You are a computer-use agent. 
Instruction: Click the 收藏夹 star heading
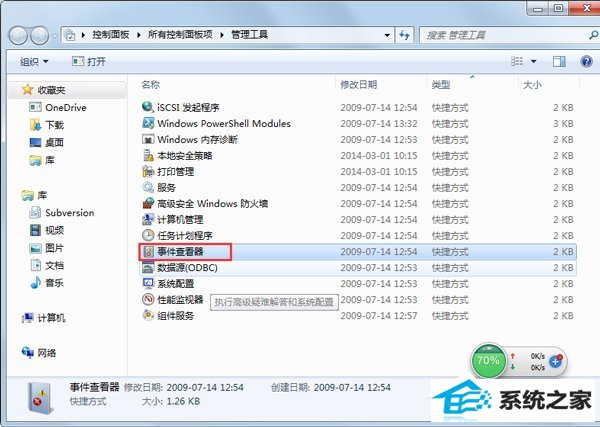(x=44, y=90)
